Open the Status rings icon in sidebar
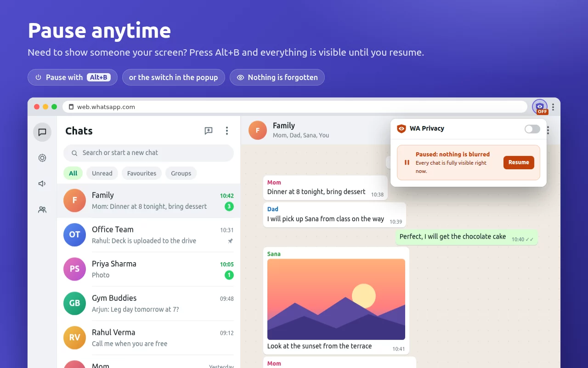The height and width of the screenshot is (368, 588). tap(42, 158)
